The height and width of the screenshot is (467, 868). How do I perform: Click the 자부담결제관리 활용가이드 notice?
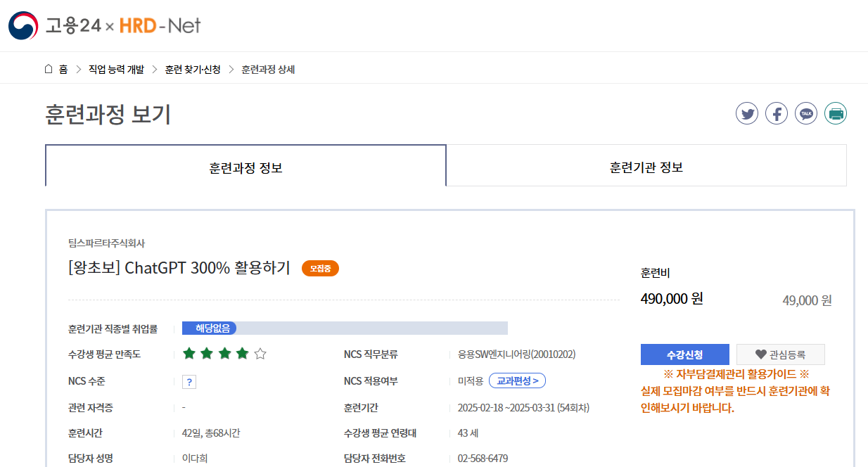tap(736, 374)
